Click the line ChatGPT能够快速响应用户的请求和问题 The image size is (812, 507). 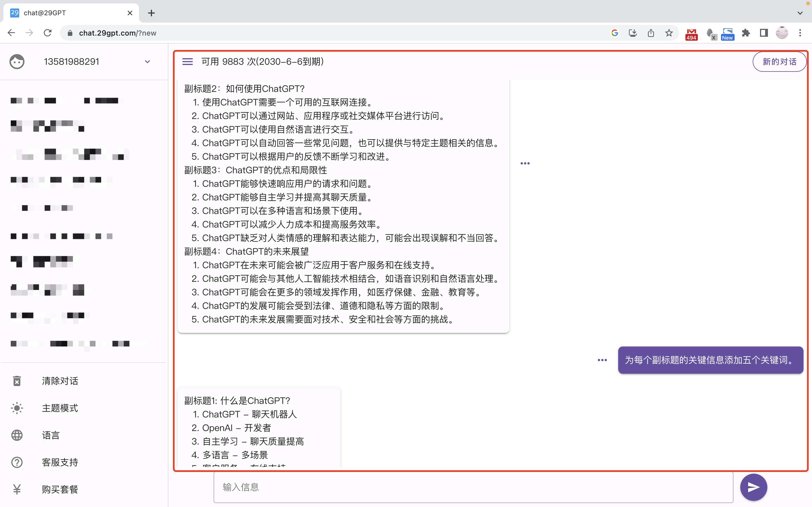point(288,184)
